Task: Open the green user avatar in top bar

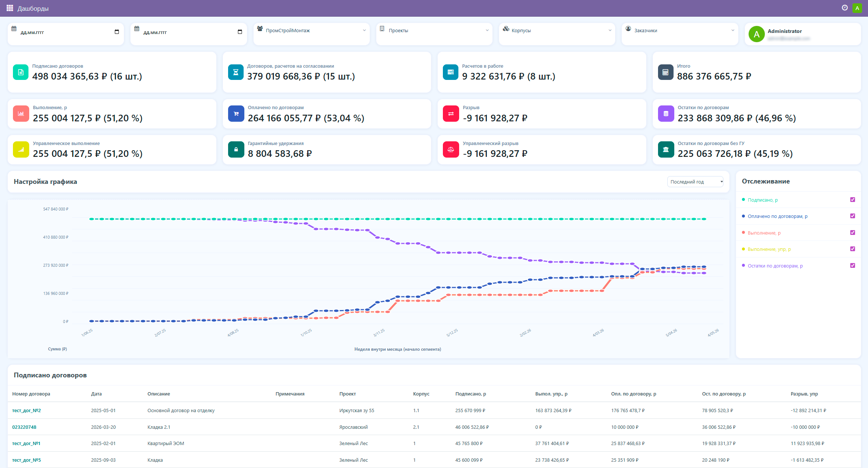Action: click(857, 8)
